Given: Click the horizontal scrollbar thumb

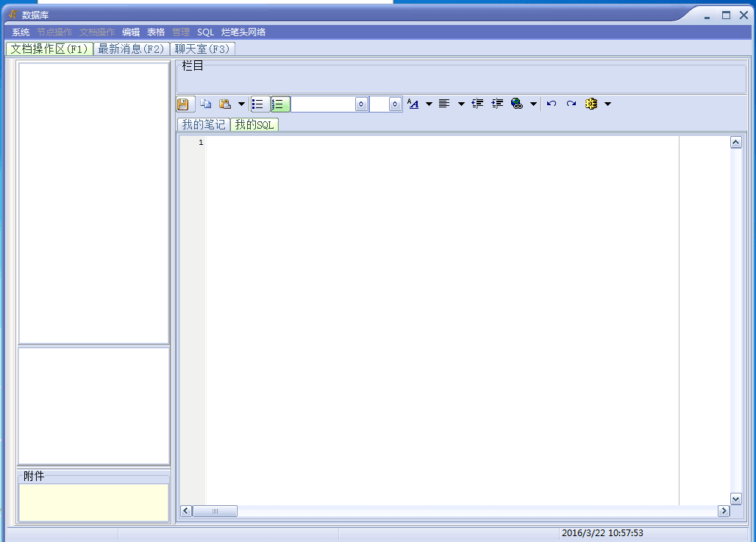Looking at the screenshot, I should tap(215, 510).
